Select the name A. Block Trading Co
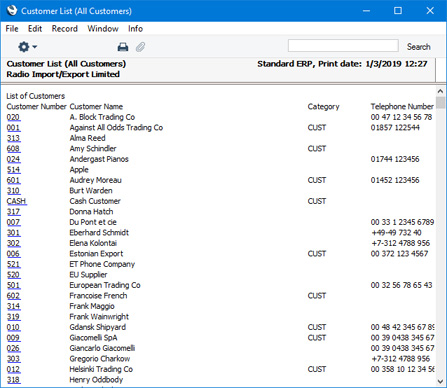This screenshot has width=447, height=388. pos(102,117)
